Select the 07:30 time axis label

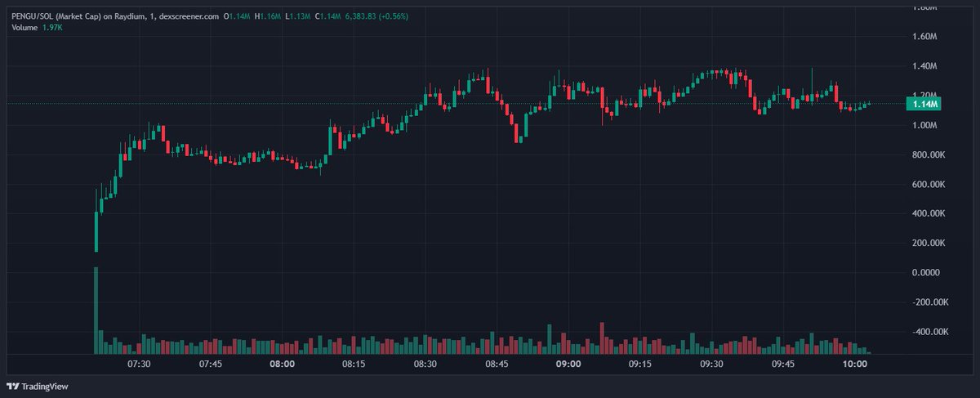click(x=140, y=364)
